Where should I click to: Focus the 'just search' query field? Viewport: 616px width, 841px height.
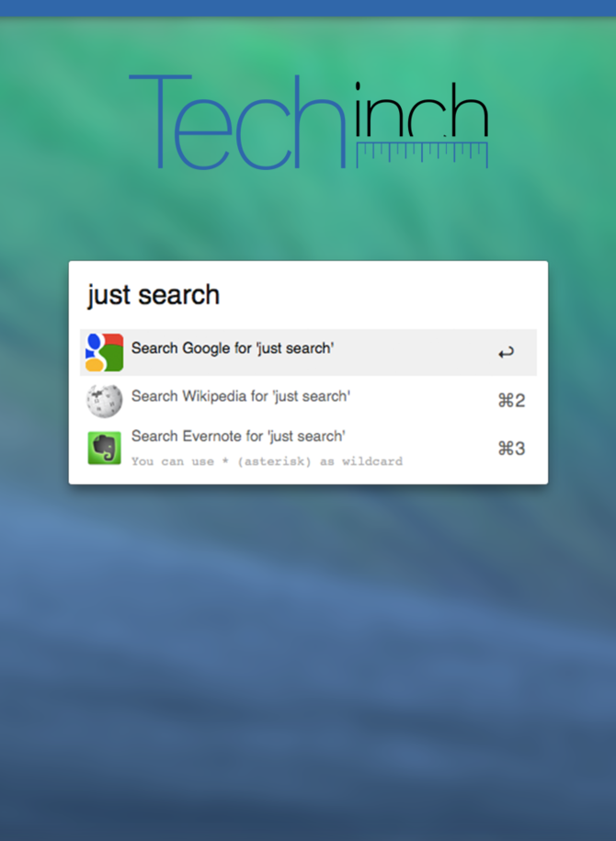(308, 295)
